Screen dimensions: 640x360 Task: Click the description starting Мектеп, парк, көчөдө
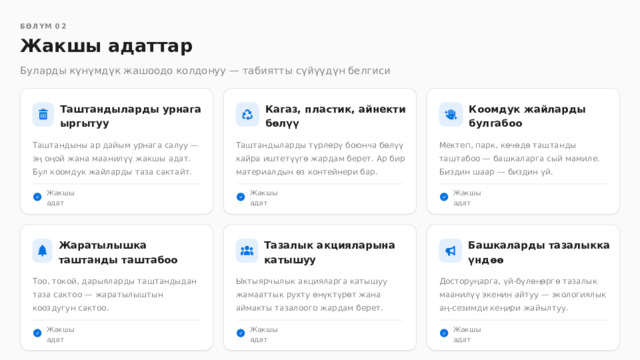(x=519, y=158)
